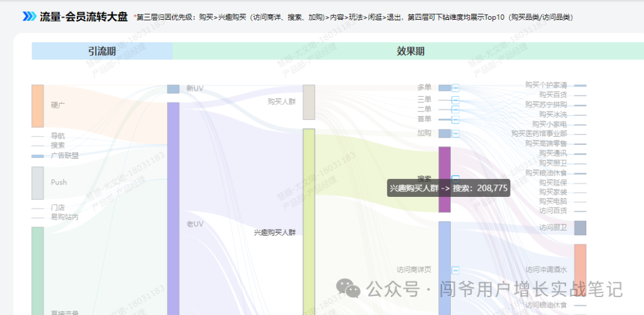644x315 pixels.
Task: Click the 购买高端零售 category label
Action: pos(546,143)
